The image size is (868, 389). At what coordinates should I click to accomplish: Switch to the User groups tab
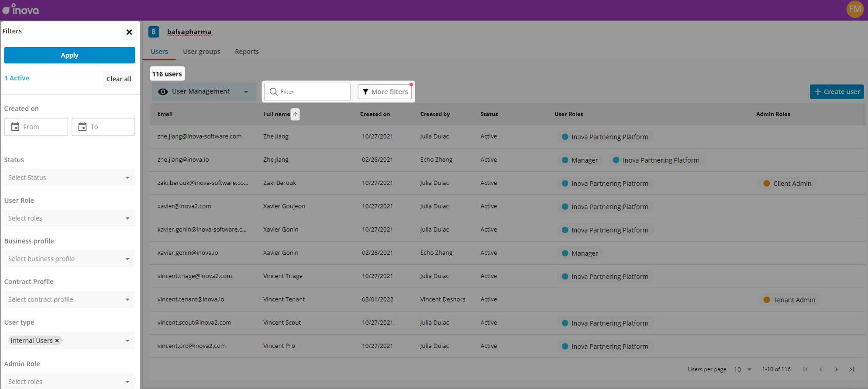[201, 52]
